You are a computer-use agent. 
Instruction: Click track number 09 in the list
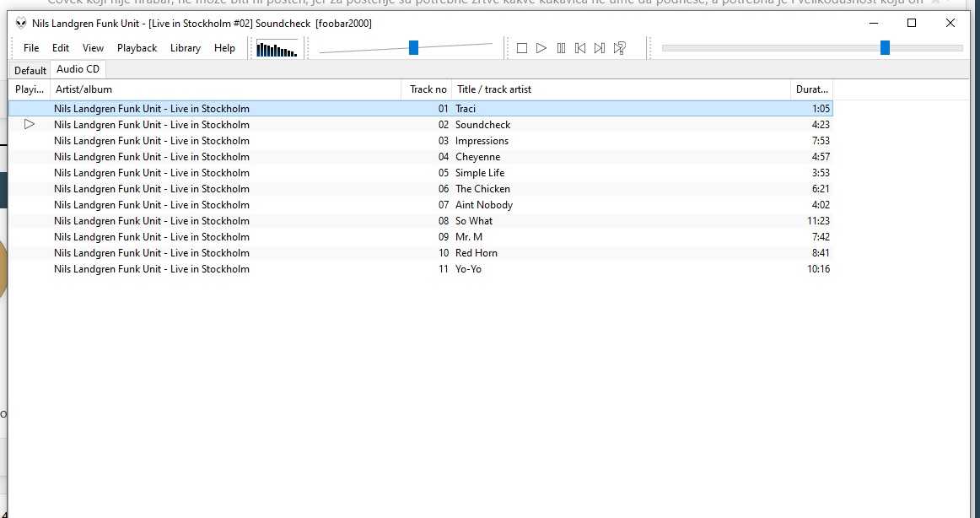click(x=443, y=237)
